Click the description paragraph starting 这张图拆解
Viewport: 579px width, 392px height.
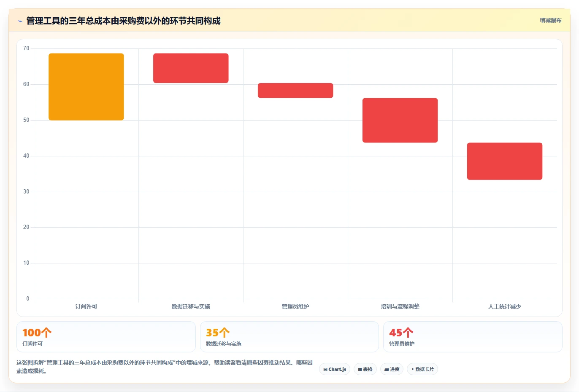[165, 367]
